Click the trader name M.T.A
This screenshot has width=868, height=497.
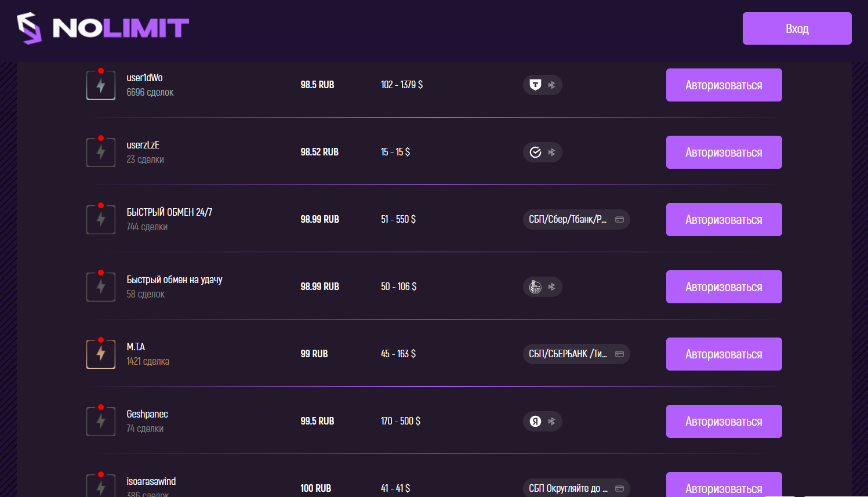point(136,347)
